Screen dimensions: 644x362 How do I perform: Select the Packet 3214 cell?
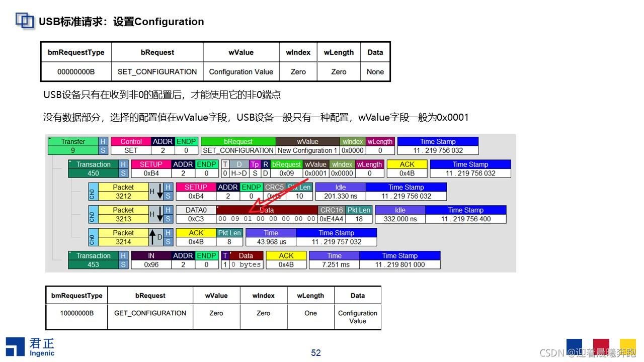point(123,237)
